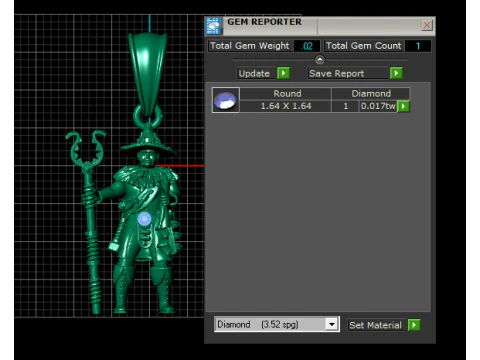Click the GEM REPORTER title text

point(264,22)
